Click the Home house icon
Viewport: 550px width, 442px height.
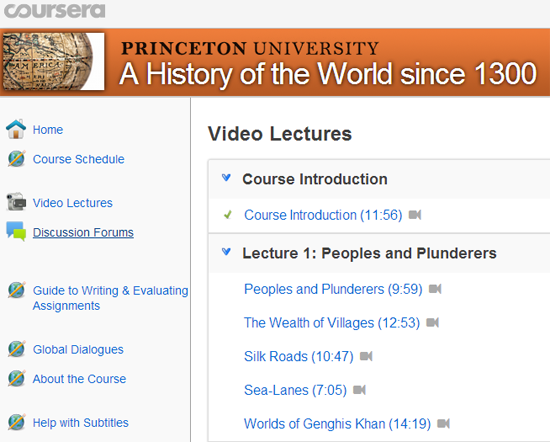click(x=16, y=129)
